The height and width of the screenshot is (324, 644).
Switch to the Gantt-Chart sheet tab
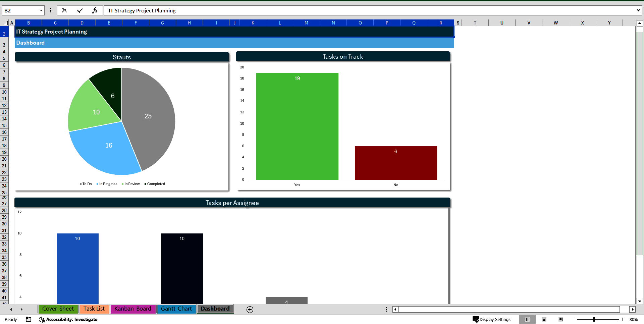(176, 309)
